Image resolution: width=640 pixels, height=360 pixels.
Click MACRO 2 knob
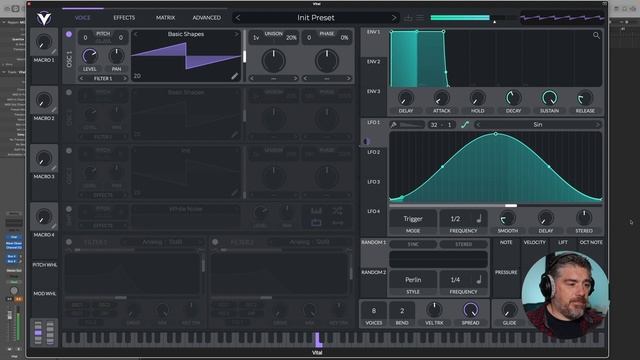[43, 100]
